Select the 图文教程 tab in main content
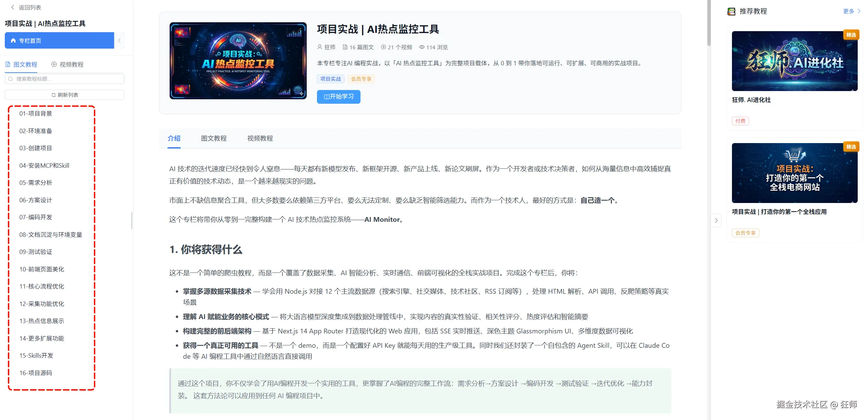Viewport: 868px width, 420px height. point(213,138)
